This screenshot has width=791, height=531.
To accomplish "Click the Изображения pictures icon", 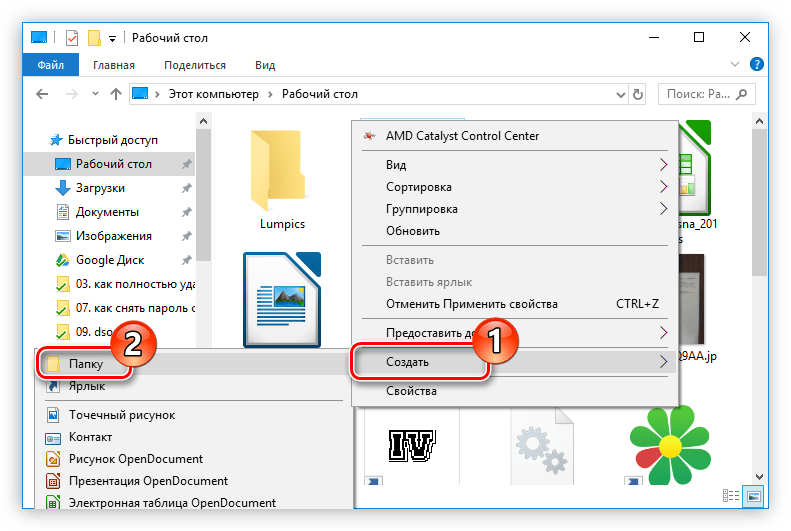I will [62, 235].
